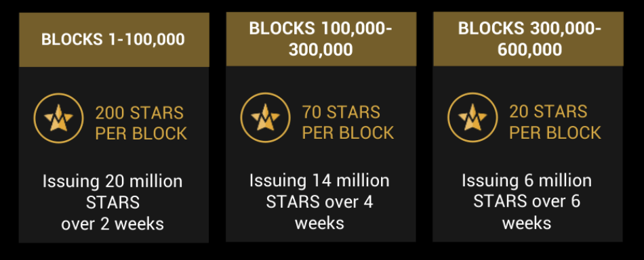Select the star emblem beside 70 STARS
Image resolution: width=644 pixels, height=260 pixels.
tap(265, 117)
